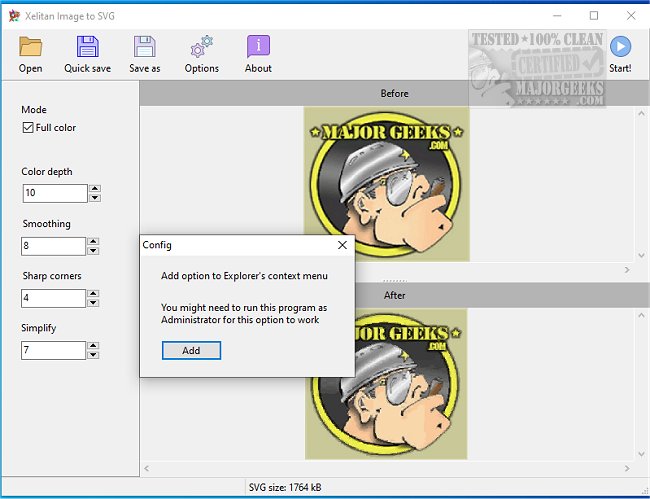Click Before pane scroll up arrow
The height and width of the screenshot is (499, 650).
tap(641, 113)
